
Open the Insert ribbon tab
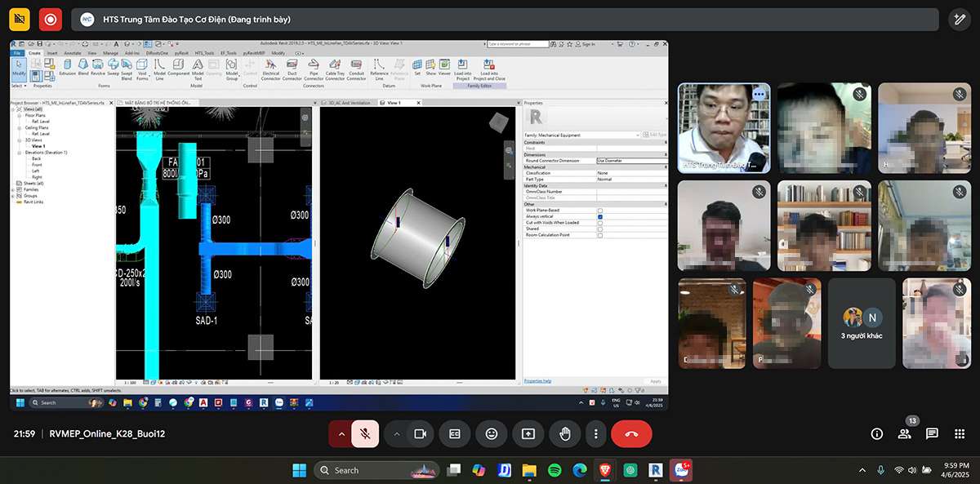(51, 53)
